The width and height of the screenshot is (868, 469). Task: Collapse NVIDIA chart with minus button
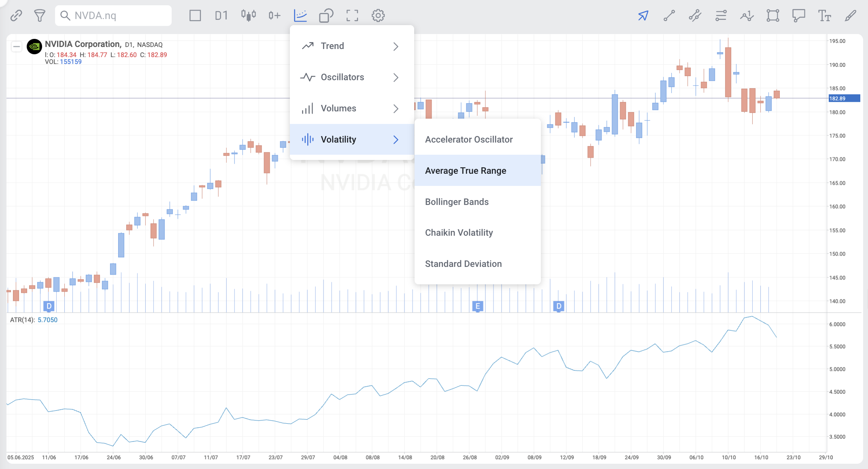[x=16, y=47]
